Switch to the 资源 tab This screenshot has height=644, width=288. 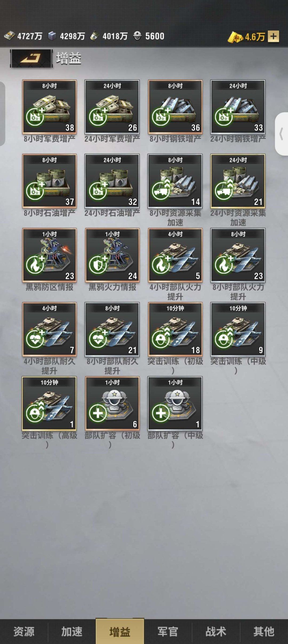[x=24, y=631]
